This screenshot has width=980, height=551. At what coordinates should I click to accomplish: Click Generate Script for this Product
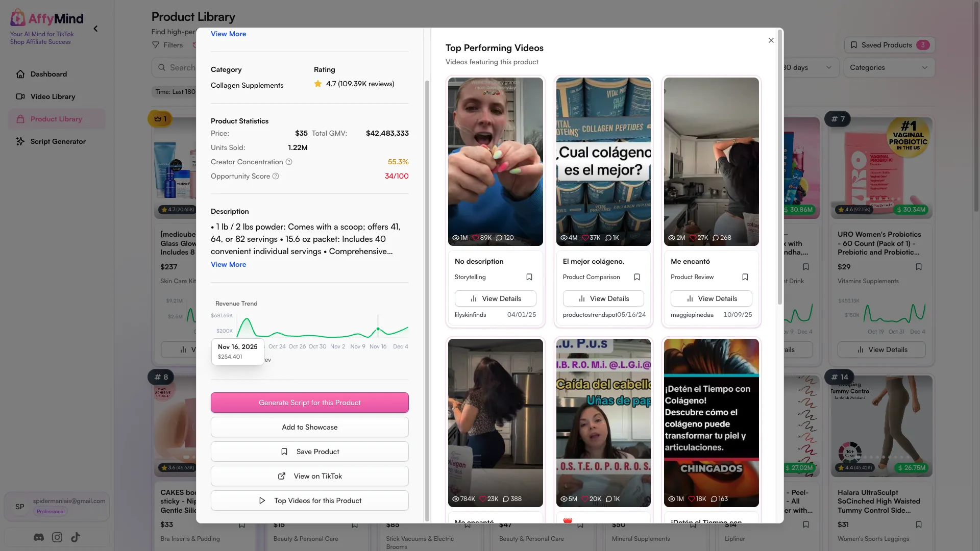click(310, 403)
